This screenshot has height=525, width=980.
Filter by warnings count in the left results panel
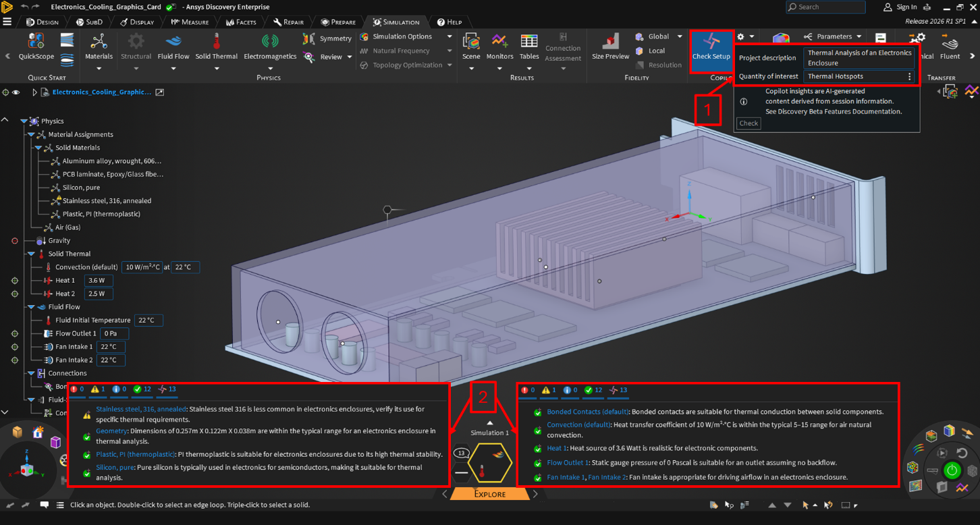coord(99,389)
